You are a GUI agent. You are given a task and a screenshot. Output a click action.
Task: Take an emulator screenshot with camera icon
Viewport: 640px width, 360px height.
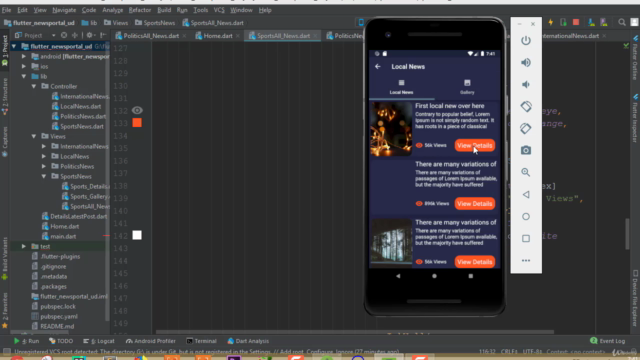tap(526, 150)
